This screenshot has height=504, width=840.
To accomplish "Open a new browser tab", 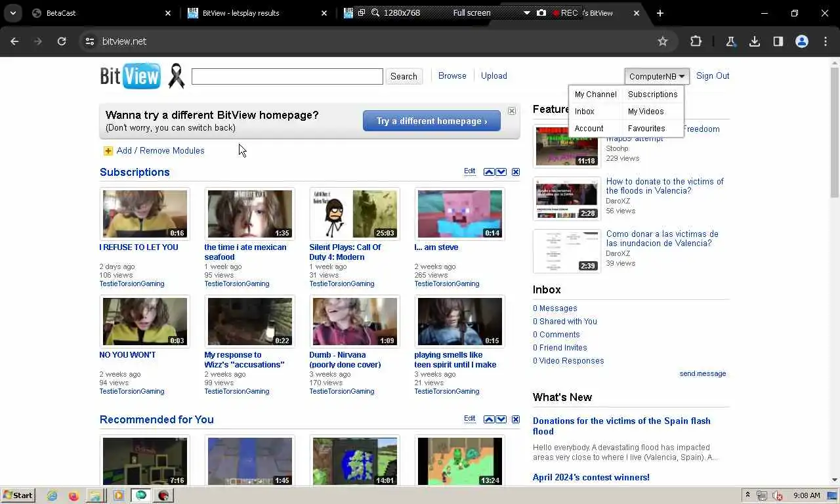I will point(660,12).
